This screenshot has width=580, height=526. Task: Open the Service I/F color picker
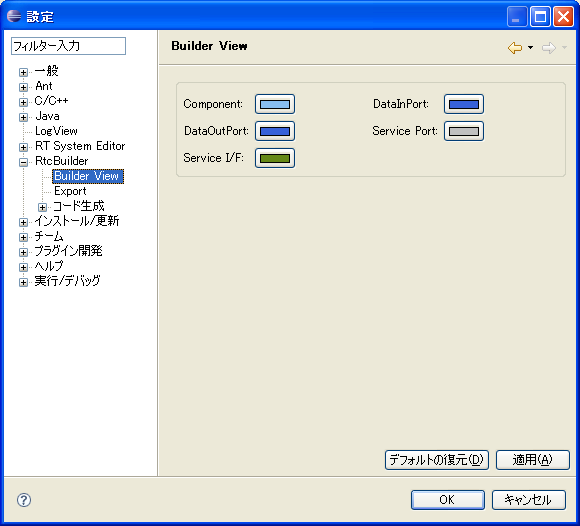[275, 158]
